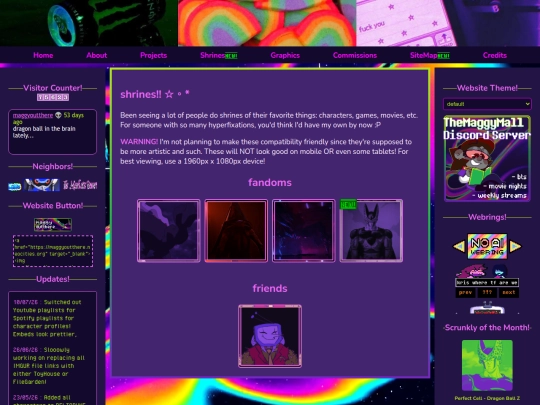Click the small robot webring widget

(487, 308)
